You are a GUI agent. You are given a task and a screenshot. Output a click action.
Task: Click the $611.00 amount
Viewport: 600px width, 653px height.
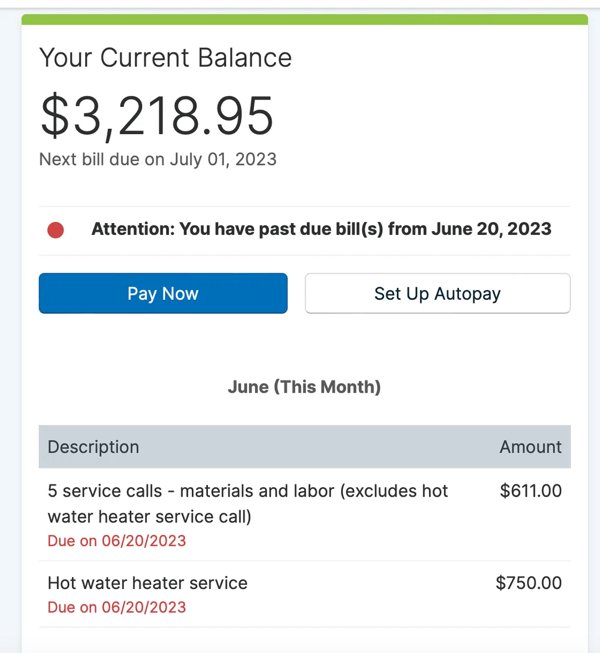coord(530,491)
